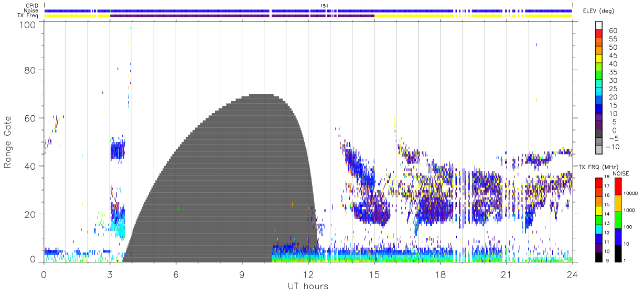Viewport: 644px width, 297px height.
Task: Click the '-10' label on the ELEV scale
Action: click(x=612, y=147)
